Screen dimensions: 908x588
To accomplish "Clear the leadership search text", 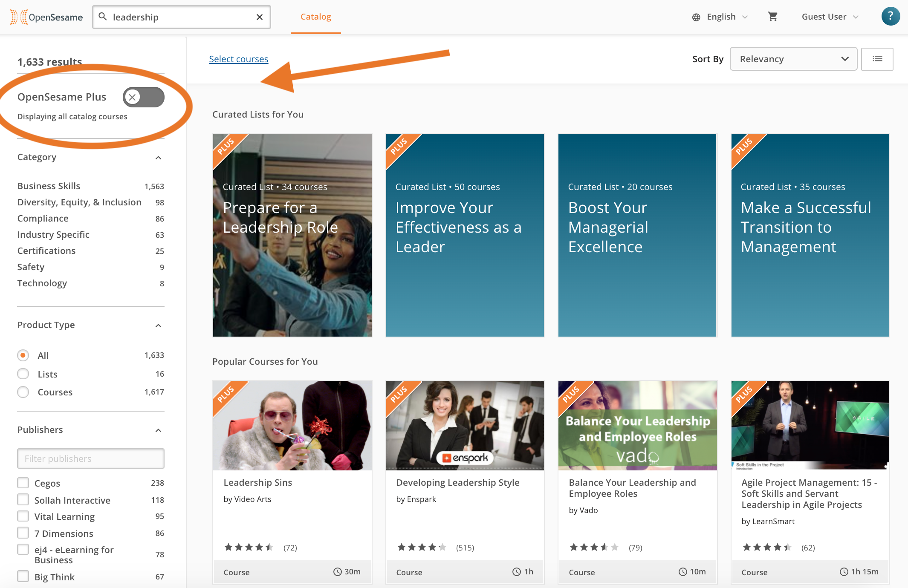I will pyautogui.click(x=259, y=17).
